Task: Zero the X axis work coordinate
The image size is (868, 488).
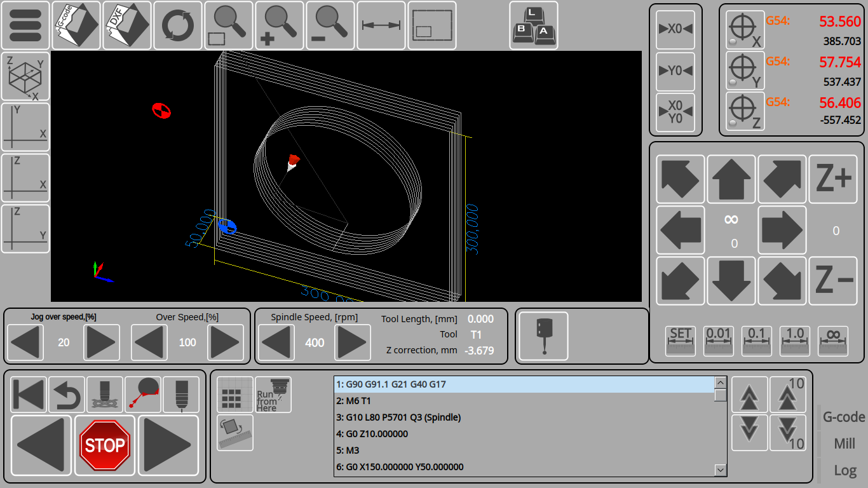Action: (745, 29)
